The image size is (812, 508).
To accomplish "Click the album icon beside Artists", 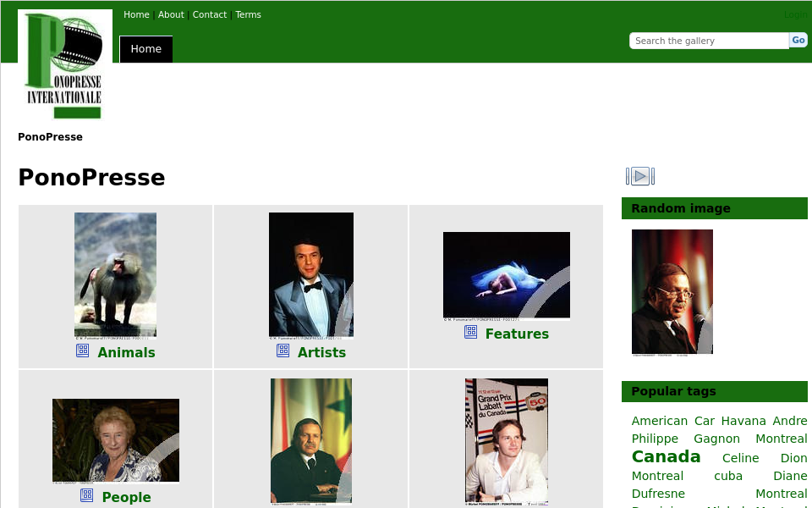I will pyautogui.click(x=283, y=351).
